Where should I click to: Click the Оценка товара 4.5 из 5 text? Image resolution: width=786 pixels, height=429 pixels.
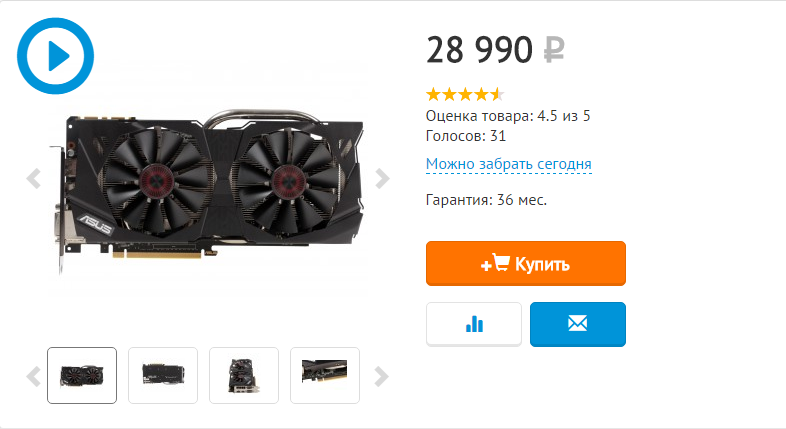[x=508, y=116]
